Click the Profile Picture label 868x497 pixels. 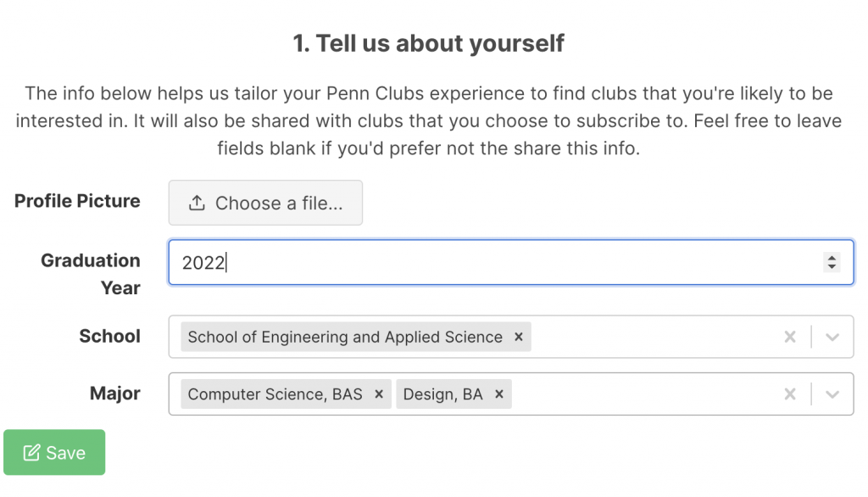point(77,200)
